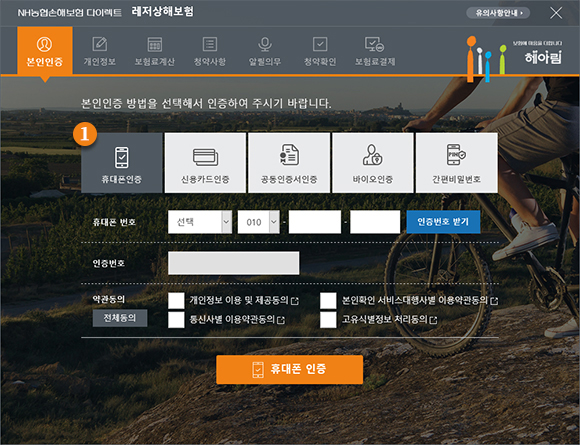Open the 010 phone prefix dropdown
Image resolution: width=580 pixels, height=445 pixels.
pyautogui.click(x=259, y=222)
